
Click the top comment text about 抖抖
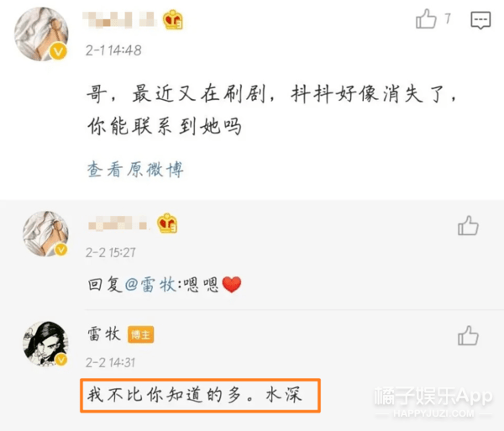tap(271, 110)
